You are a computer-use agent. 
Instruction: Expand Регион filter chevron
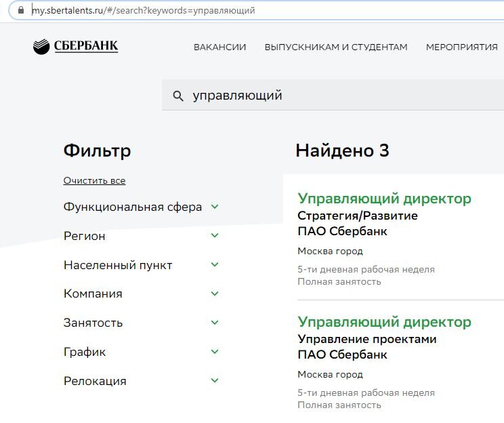click(x=215, y=235)
